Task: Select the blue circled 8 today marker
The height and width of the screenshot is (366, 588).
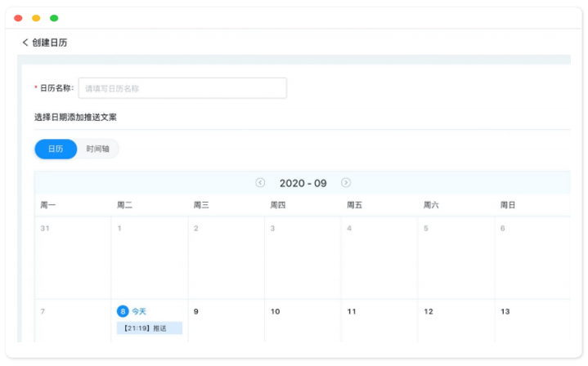Action: [123, 311]
